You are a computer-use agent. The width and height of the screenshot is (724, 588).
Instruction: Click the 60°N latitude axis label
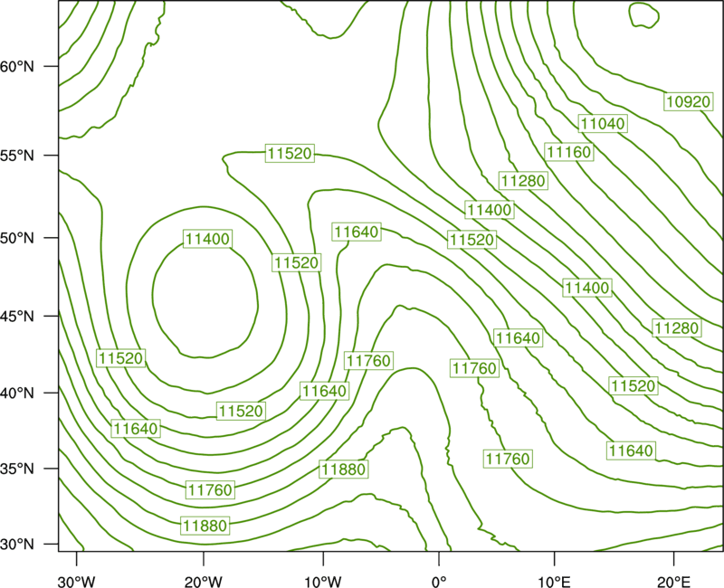pyautogui.click(x=17, y=66)
